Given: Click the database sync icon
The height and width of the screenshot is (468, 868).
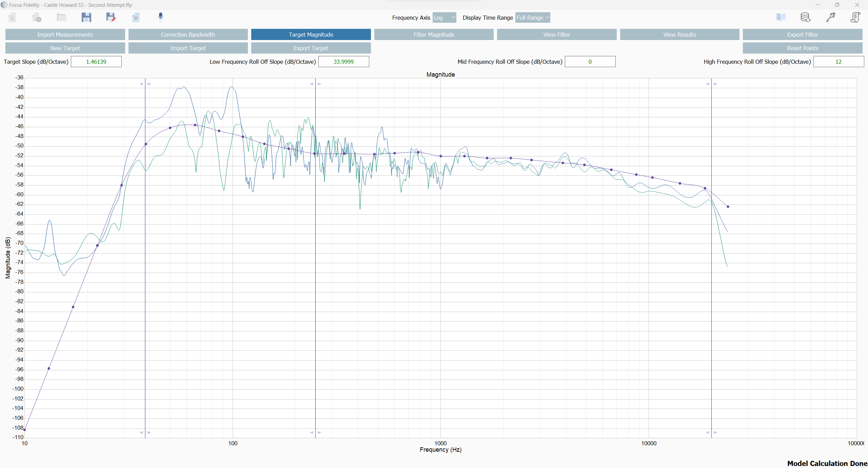Looking at the screenshot, I should pyautogui.click(x=806, y=17).
